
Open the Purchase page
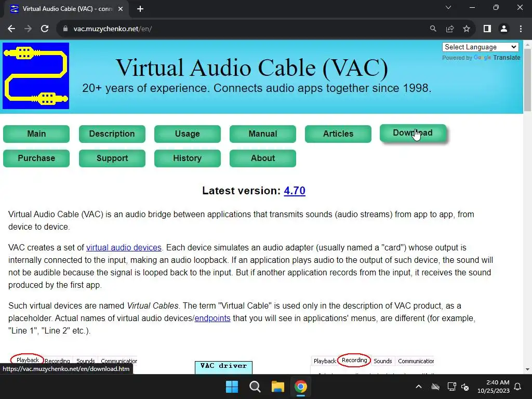tap(36, 158)
